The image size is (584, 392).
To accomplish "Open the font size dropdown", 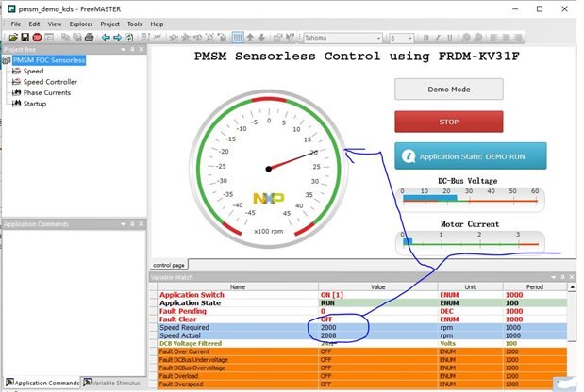I will (410, 38).
